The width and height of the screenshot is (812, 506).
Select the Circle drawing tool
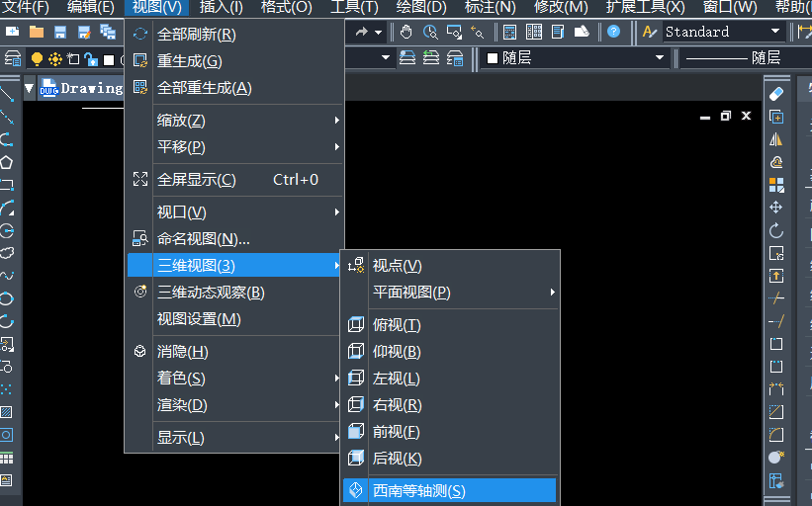click(x=7, y=230)
